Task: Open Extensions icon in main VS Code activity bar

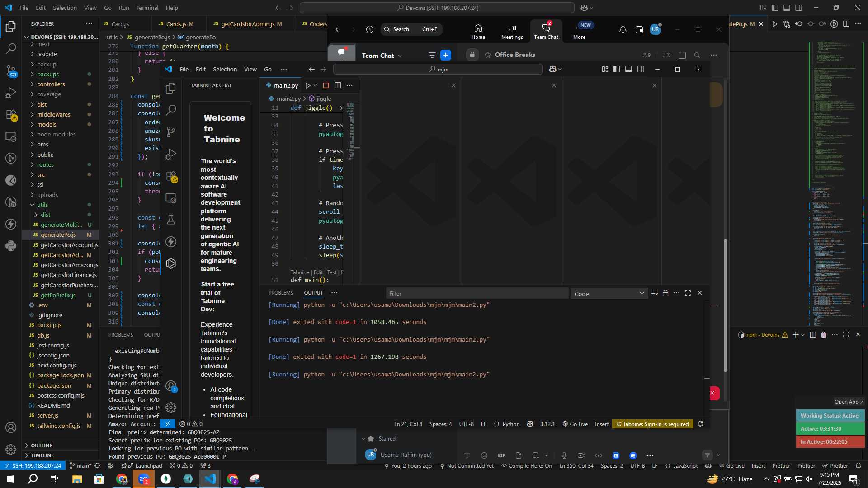Action: [x=11, y=115]
